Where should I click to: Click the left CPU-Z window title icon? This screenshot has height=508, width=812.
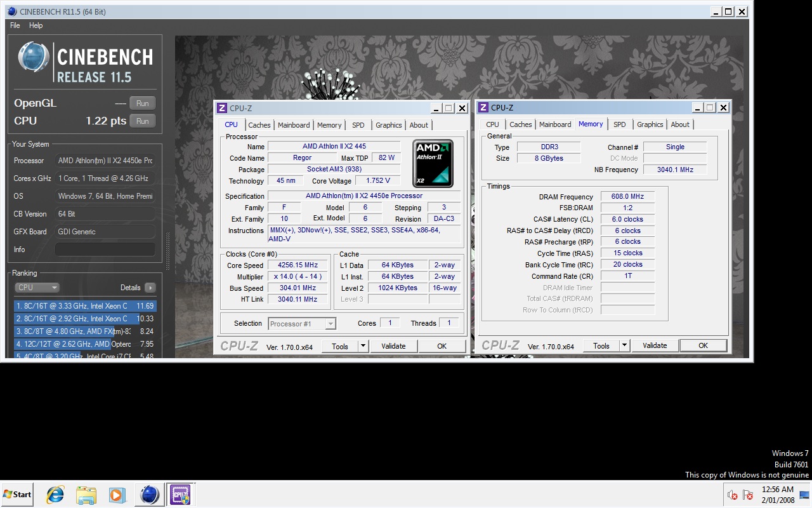(x=222, y=108)
